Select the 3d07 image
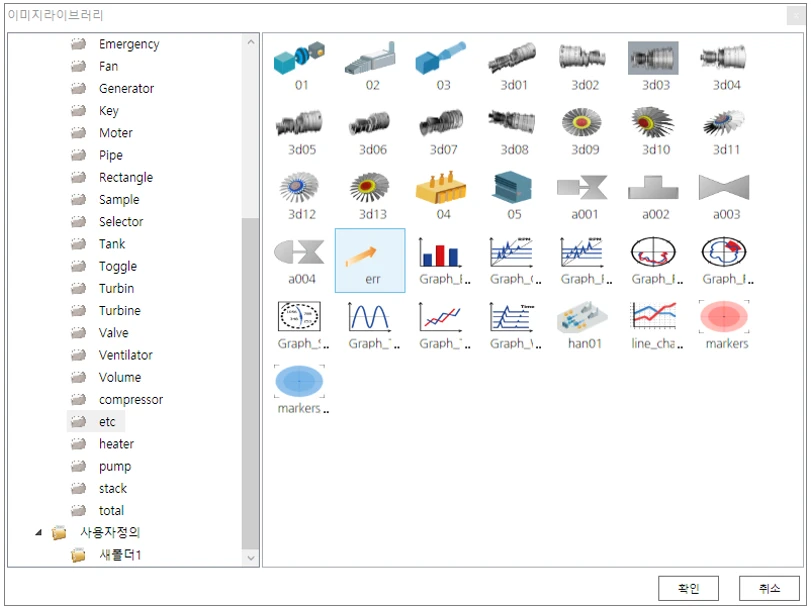The width and height of the screenshot is (811, 610). coord(441,123)
